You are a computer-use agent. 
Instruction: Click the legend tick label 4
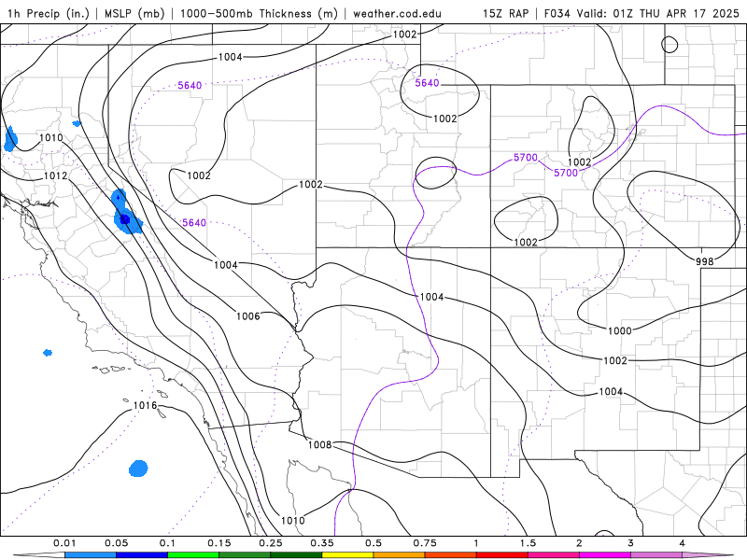click(683, 543)
